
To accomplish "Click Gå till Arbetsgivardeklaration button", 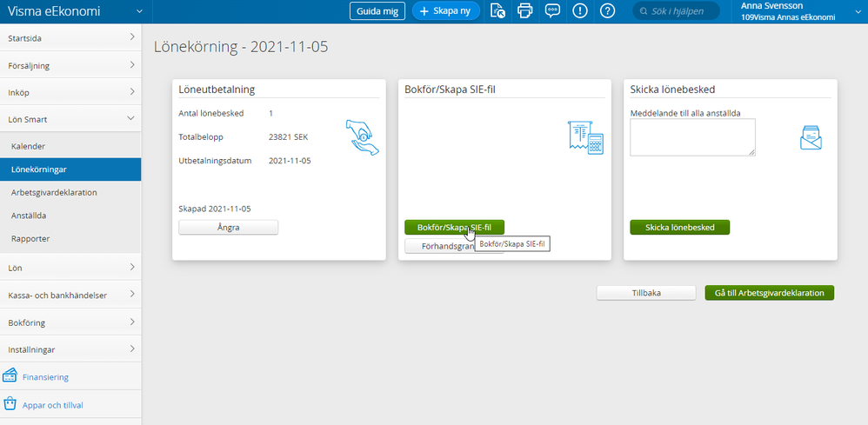I will [770, 293].
